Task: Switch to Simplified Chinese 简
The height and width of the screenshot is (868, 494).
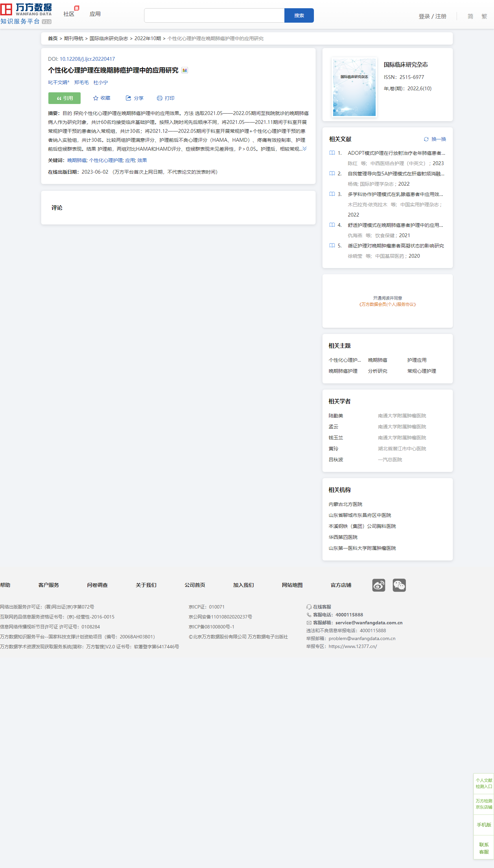Action: (470, 16)
